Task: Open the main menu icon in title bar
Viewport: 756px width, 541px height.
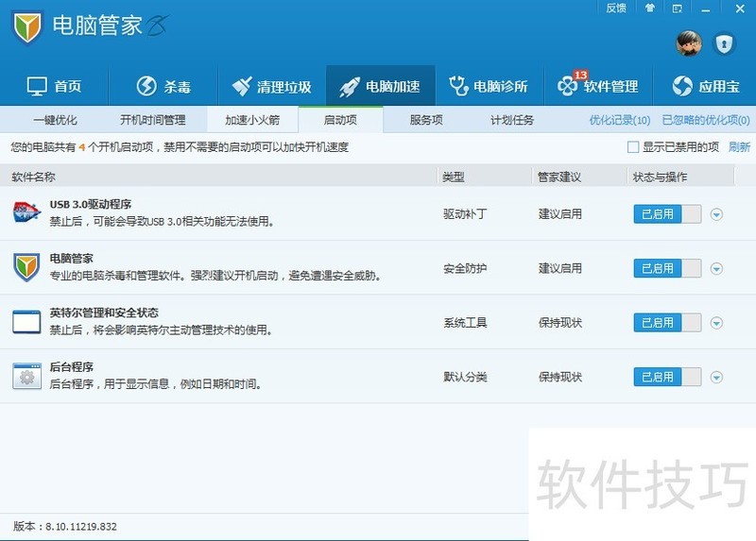Action: click(x=677, y=8)
